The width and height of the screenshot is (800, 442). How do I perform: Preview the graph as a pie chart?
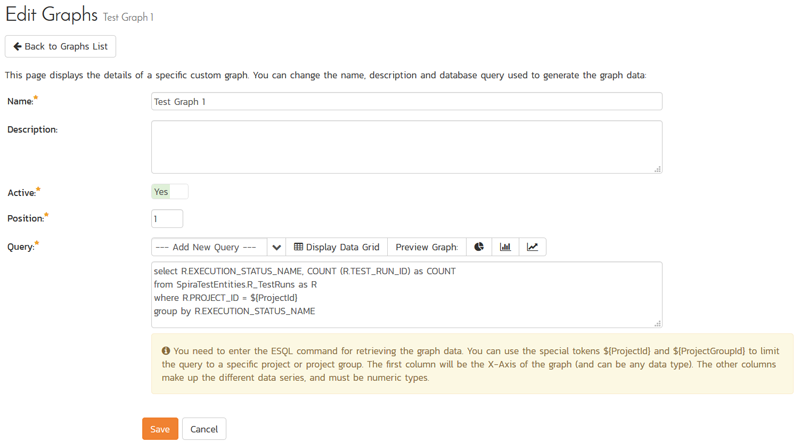point(480,247)
